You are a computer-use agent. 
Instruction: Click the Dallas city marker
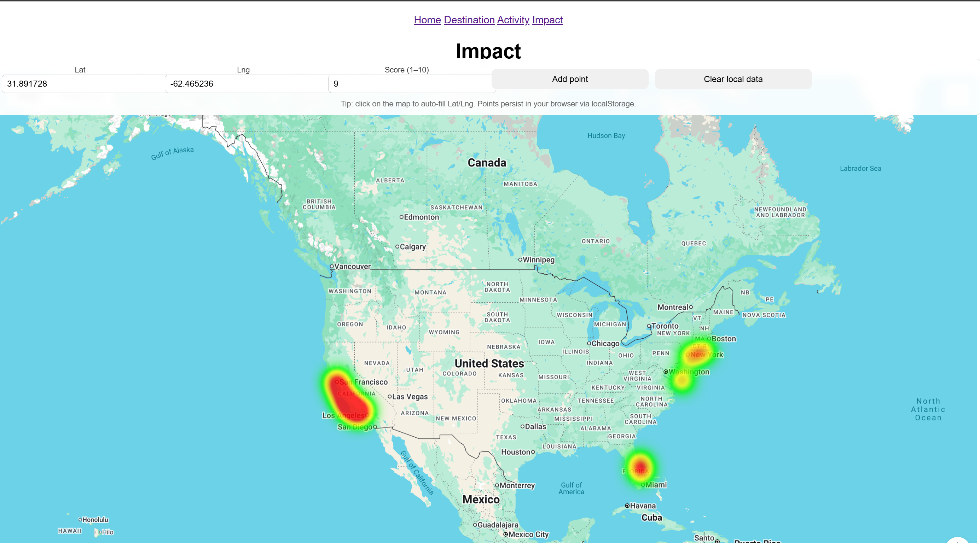click(522, 426)
